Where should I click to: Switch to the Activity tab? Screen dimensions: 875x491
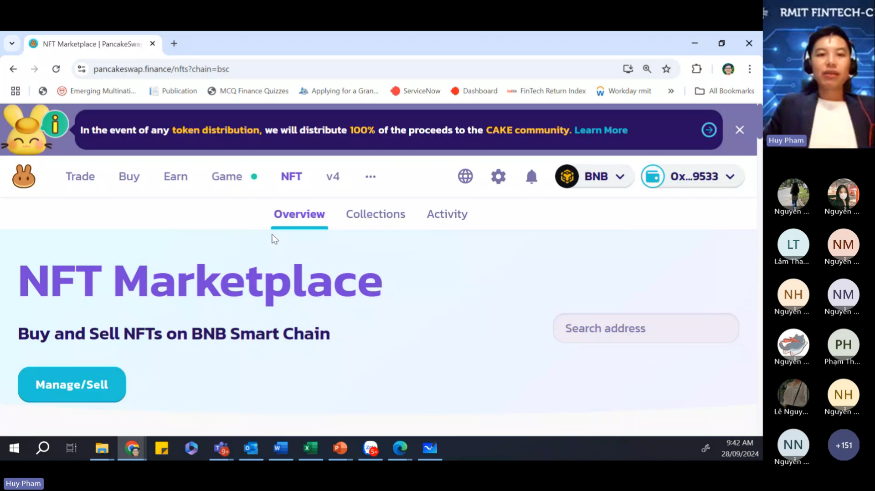pyautogui.click(x=447, y=214)
